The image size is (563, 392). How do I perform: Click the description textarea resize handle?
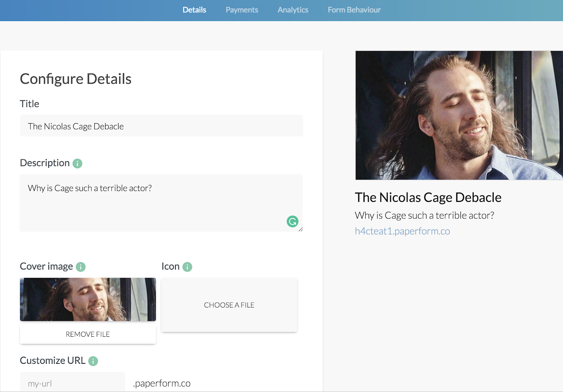[301, 229]
